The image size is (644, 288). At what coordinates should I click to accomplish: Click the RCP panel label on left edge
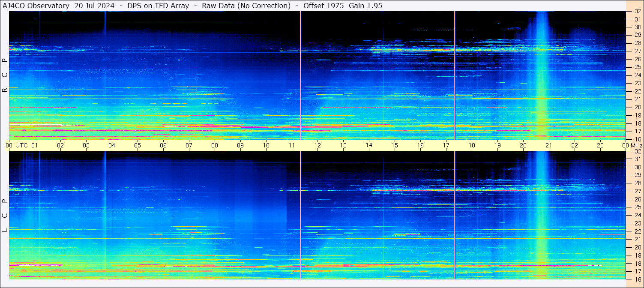coord(5,75)
